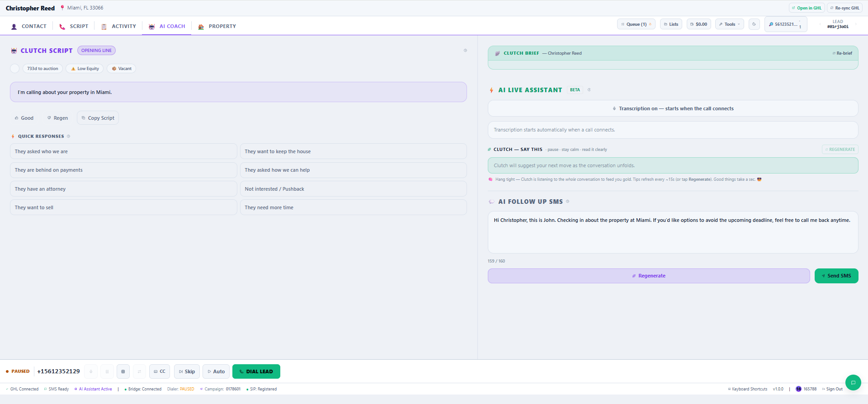Select 'They are behind on payments' response
Screen dimensions: 868x404
pos(123,170)
